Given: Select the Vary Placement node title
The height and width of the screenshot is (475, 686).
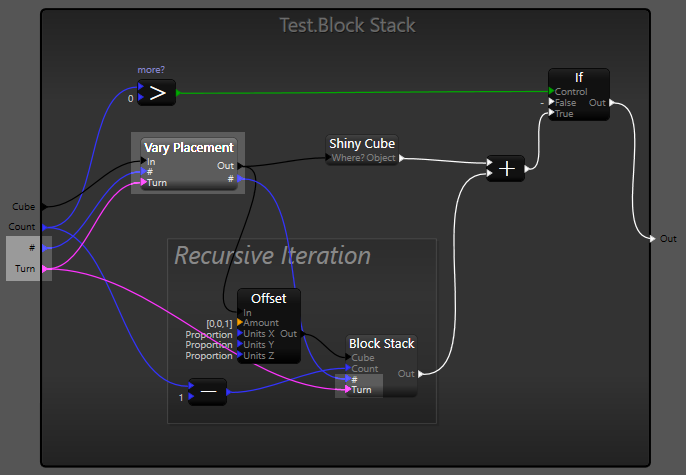Looking at the screenshot, I should [x=188, y=148].
